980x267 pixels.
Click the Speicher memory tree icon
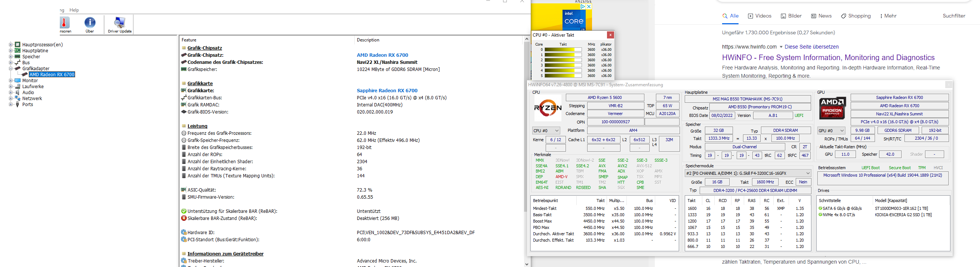coord(18,57)
